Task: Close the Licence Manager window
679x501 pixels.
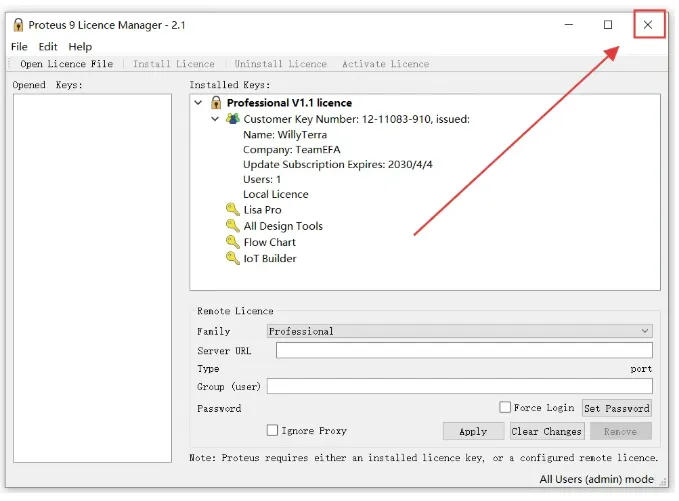Action: coord(648,25)
